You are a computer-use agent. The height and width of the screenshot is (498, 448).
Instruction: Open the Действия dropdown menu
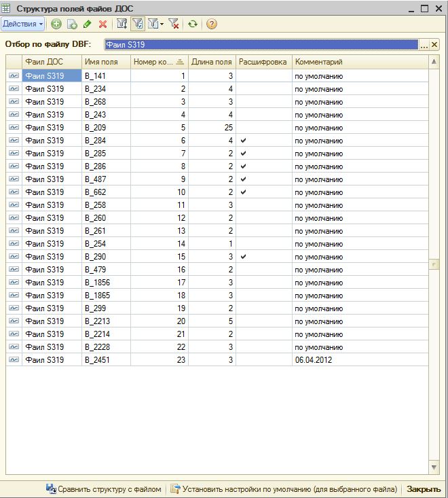tap(23, 24)
